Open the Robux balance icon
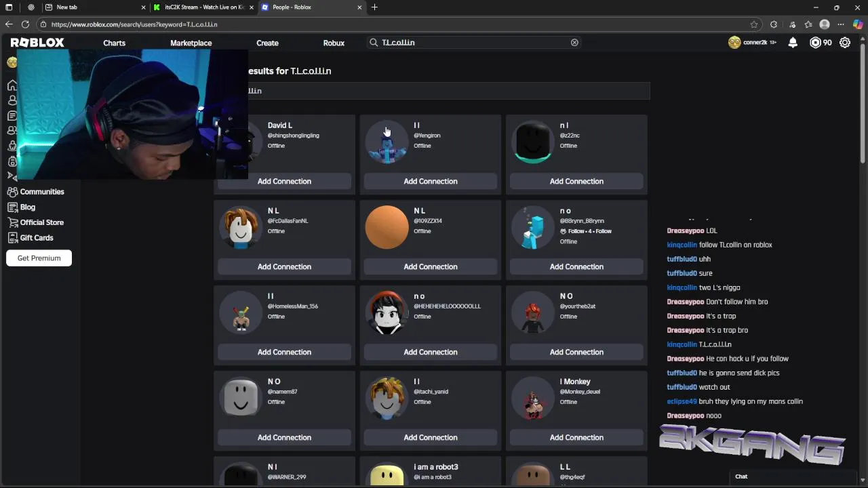This screenshot has width=868, height=488. (815, 43)
